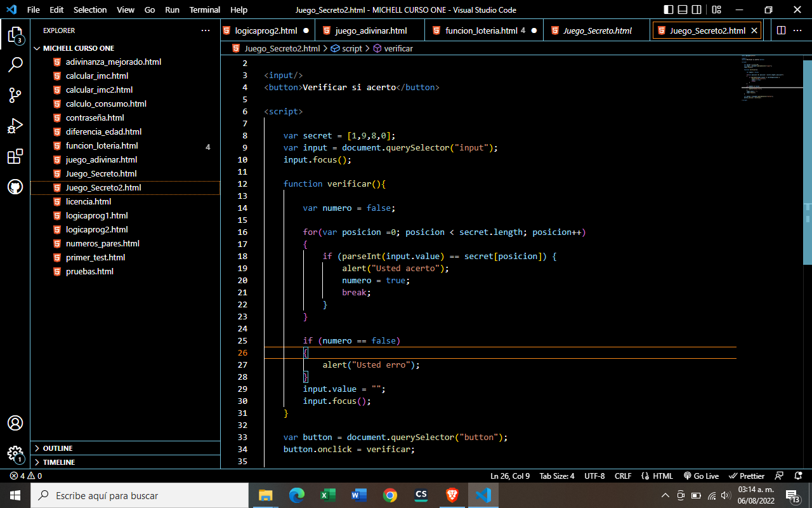The height and width of the screenshot is (508, 812).
Task: Open licencia.html in the explorer
Action: point(125,202)
